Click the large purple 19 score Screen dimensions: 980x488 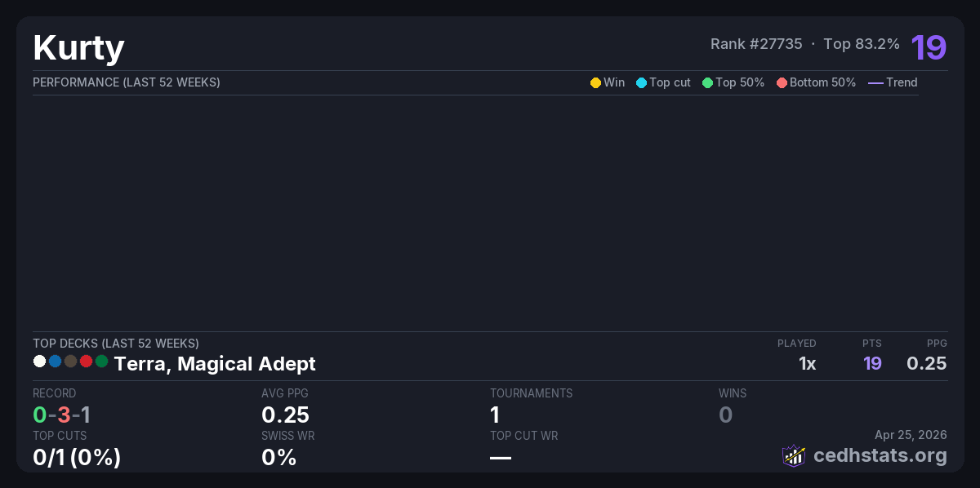(x=929, y=47)
